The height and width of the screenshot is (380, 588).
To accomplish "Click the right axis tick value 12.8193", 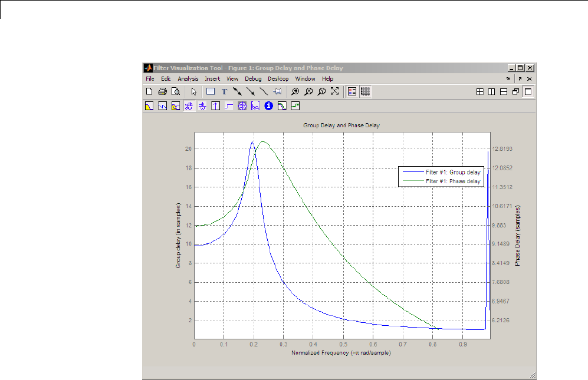I will click(502, 149).
